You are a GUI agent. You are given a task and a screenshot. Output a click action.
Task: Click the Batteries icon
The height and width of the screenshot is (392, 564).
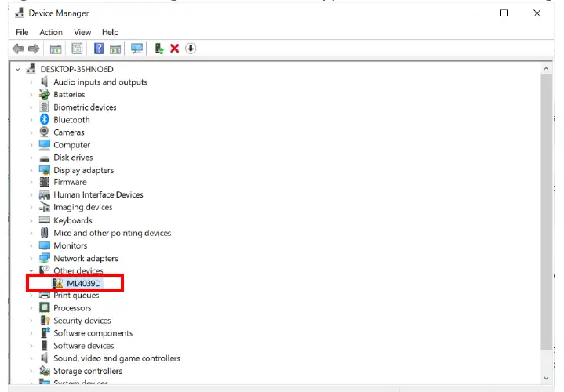coord(44,94)
